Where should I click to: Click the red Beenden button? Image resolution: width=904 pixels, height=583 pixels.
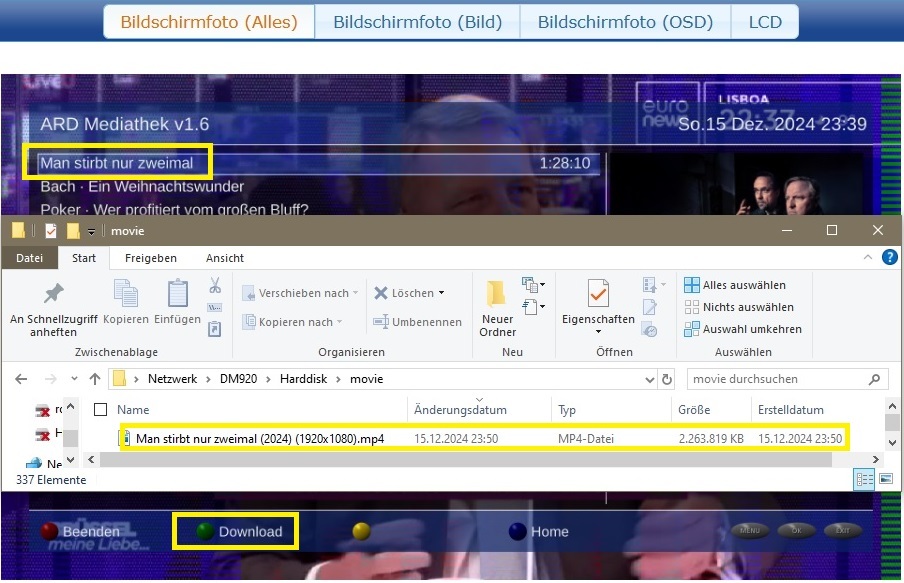[81, 531]
